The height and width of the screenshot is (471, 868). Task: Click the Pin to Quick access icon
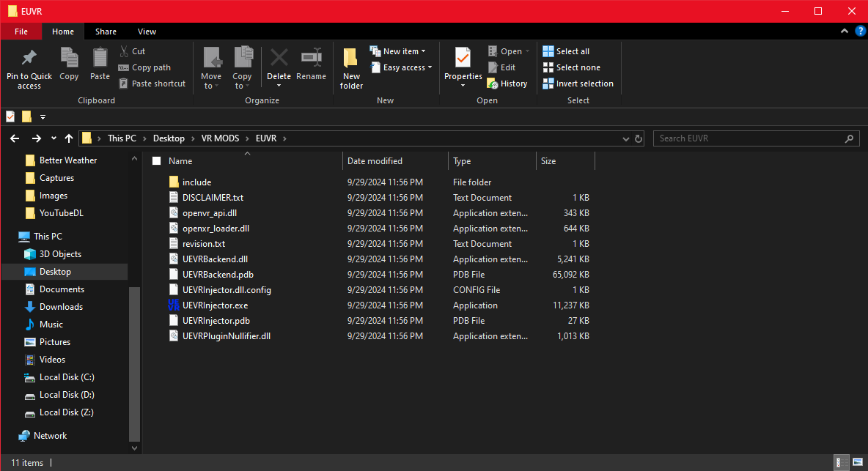pos(29,57)
